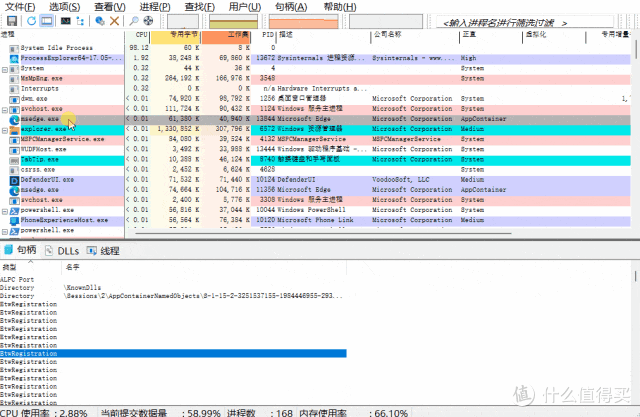Click the MSPCManagerService.exe process icon

[14, 140]
